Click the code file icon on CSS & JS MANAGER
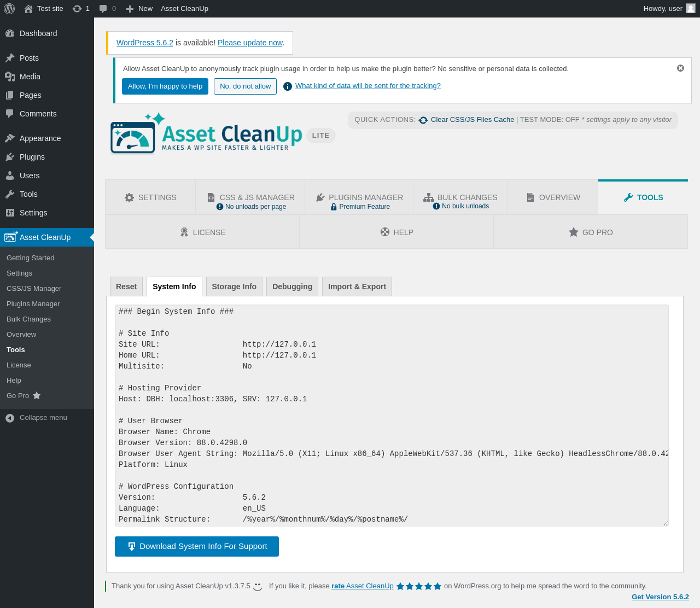Screen dimensions: 700x608 click(211, 197)
